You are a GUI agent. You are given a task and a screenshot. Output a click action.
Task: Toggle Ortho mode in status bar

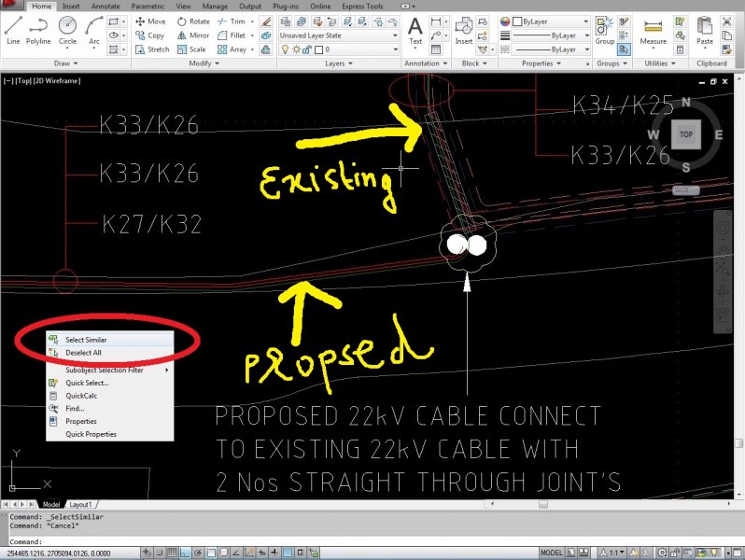point(184,553)
